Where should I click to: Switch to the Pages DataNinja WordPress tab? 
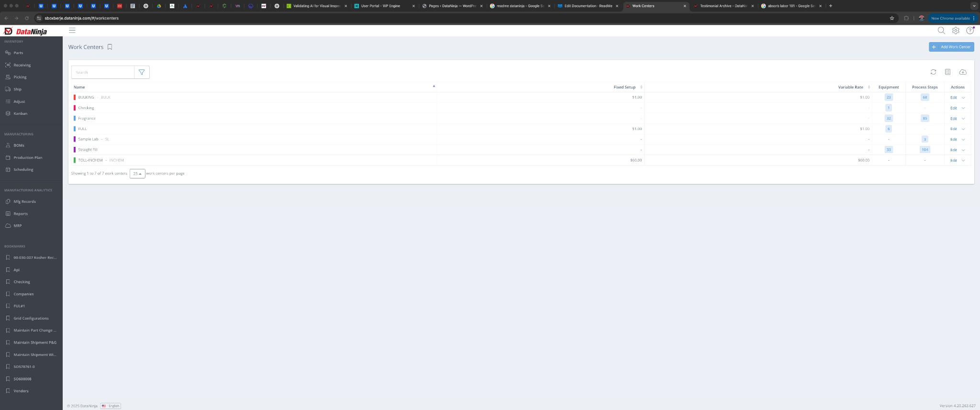click(x=452, y=6)
